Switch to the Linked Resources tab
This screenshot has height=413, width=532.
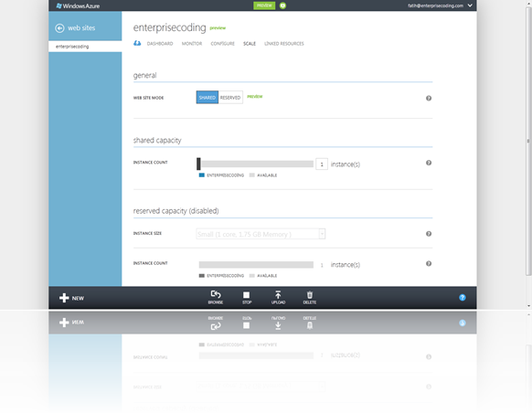tap(284, 44)
